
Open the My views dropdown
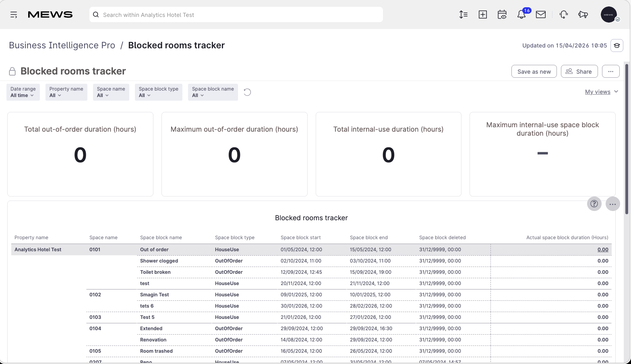pos(601,92)
